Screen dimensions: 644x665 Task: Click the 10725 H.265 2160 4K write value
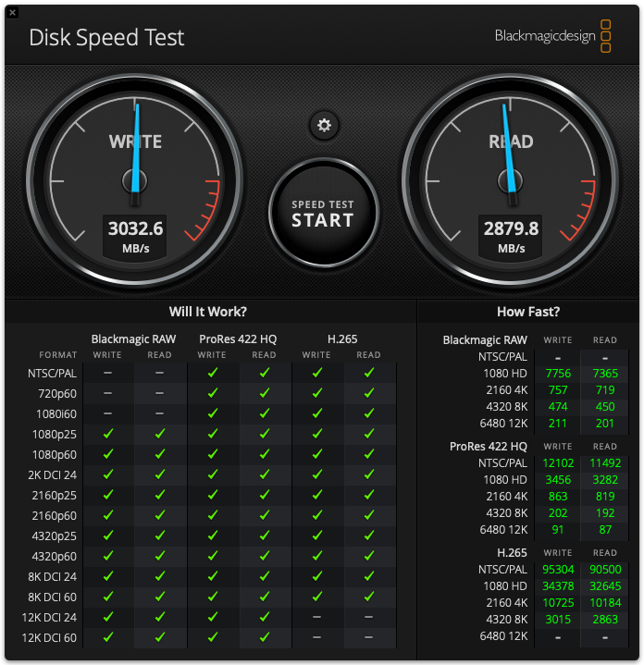tap(558, 603)
